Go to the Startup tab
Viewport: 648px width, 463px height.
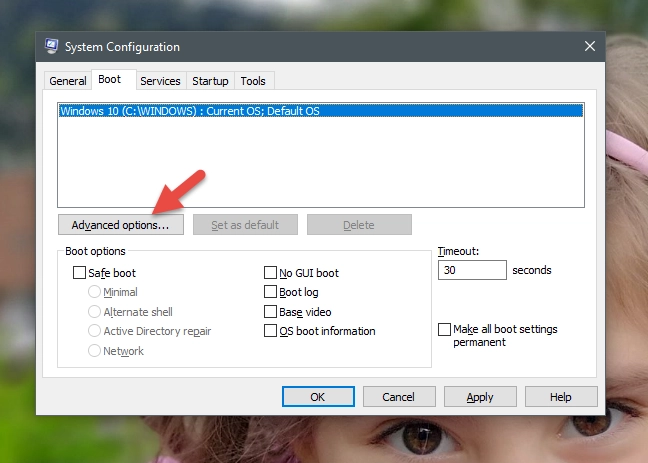pos(210,81)
